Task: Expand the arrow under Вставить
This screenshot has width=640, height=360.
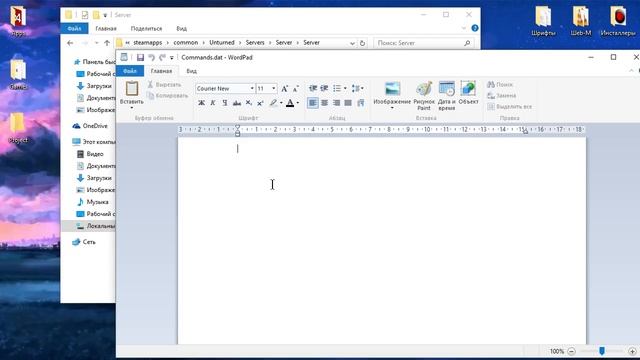Action: click(132, 108)
